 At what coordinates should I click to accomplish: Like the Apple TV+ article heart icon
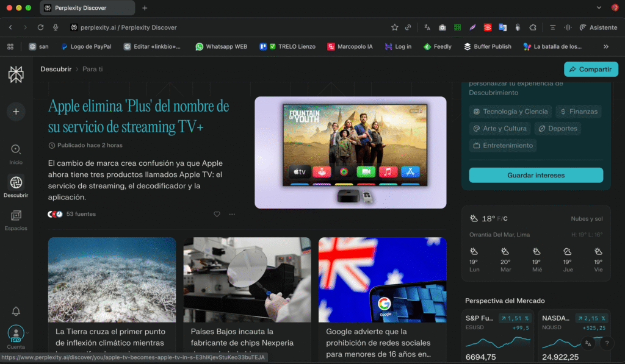tap(217, 214)
